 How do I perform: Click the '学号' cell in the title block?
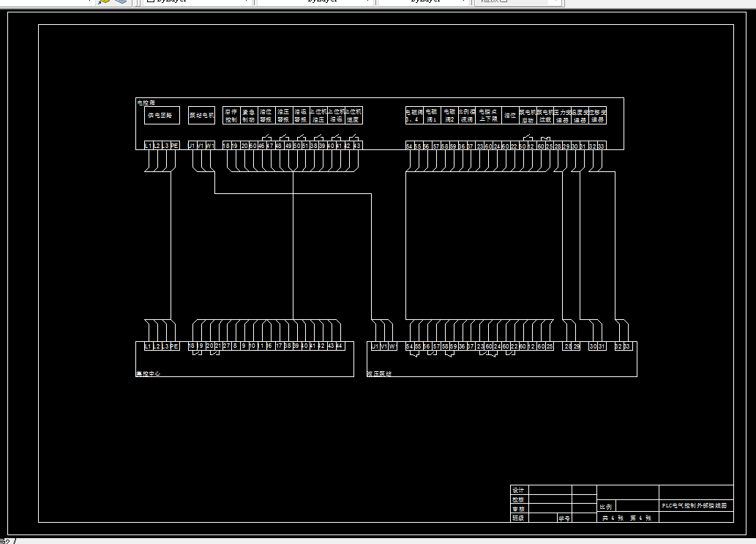click(x=564, y=518)
